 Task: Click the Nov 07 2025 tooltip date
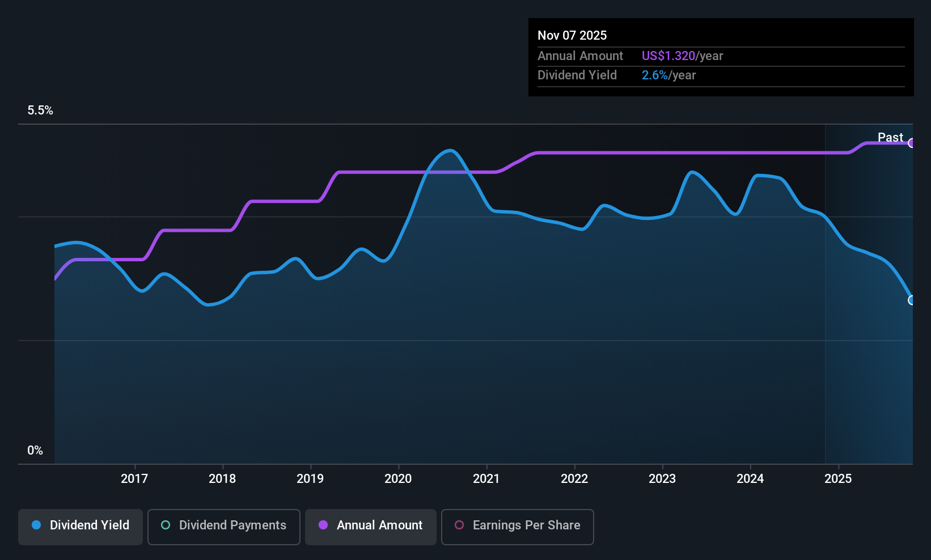tap(572, 35)
